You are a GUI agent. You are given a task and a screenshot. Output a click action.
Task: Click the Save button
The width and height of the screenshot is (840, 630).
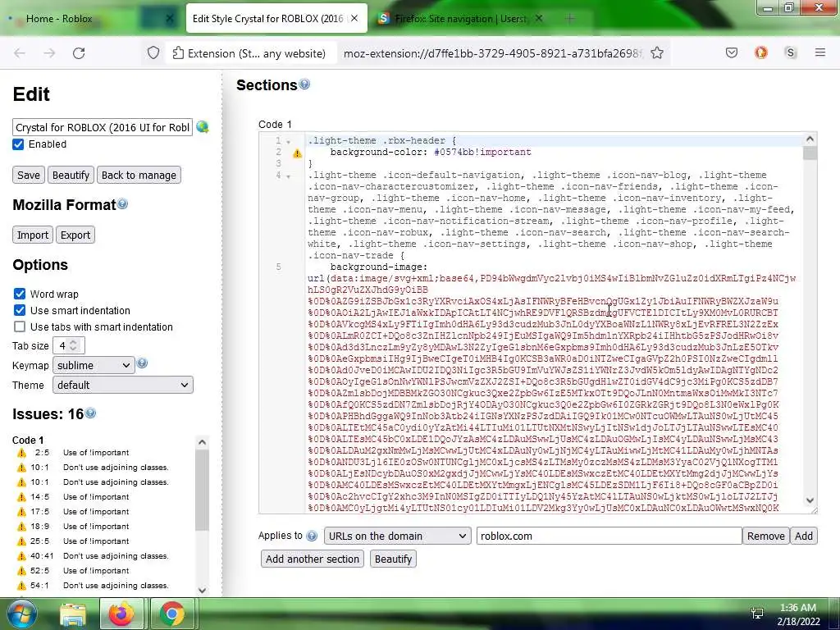(x=29, y=176)
